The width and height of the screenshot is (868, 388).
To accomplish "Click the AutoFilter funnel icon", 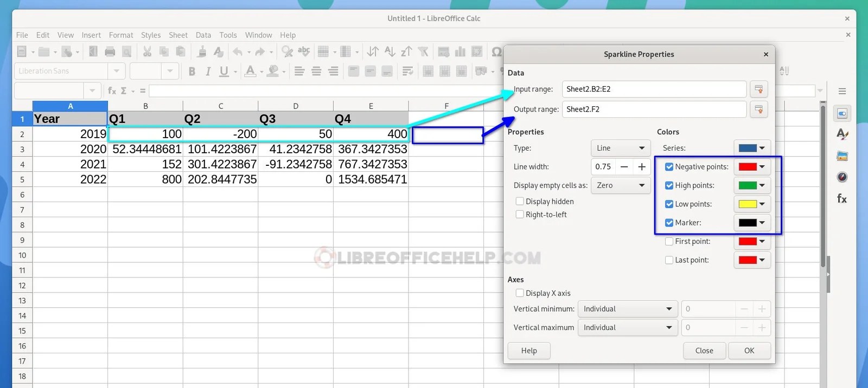I will pyautogui.click(x=423, y=51).
